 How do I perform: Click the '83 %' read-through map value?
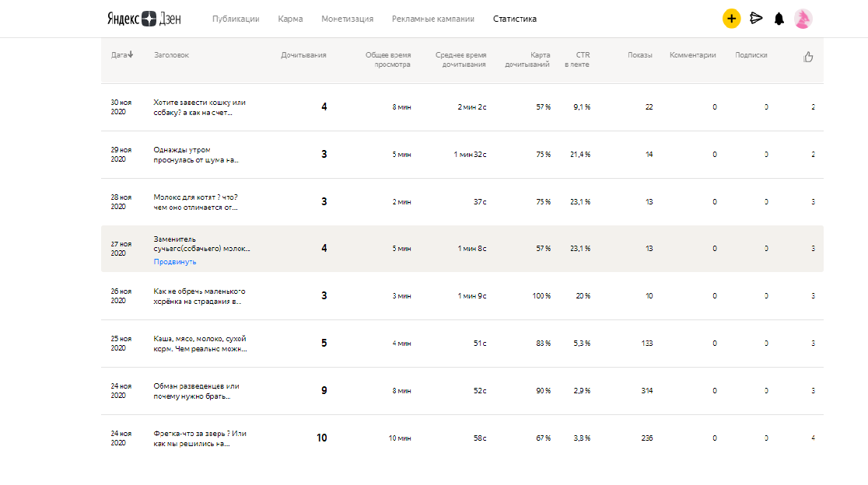point(543,344)
